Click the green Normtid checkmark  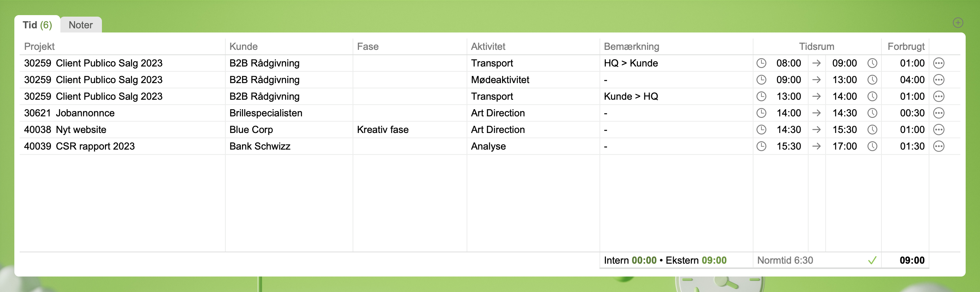(x=872, y=260)
